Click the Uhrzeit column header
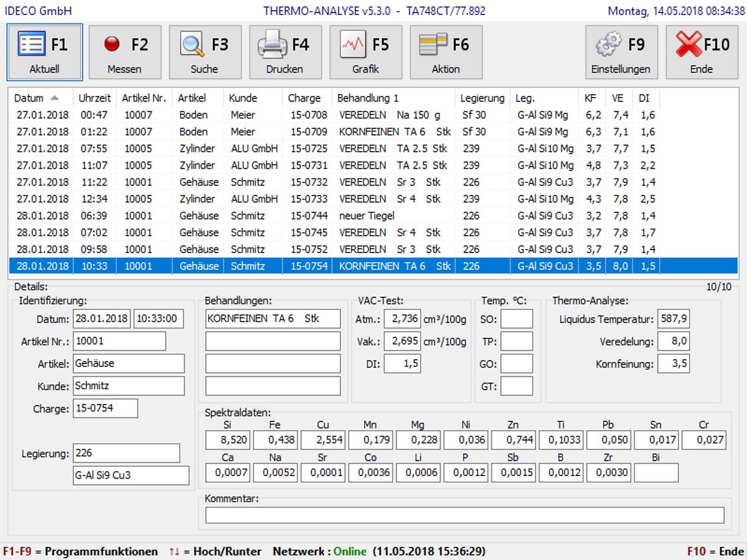This screenshot has width=747, height=560. coord(95,98)
